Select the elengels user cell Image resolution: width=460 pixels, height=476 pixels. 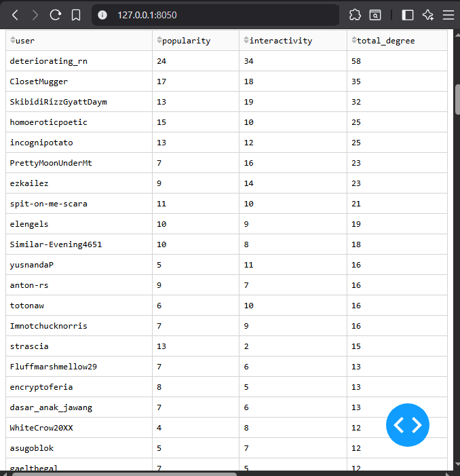pyautogui.click(x=79, y=224)
